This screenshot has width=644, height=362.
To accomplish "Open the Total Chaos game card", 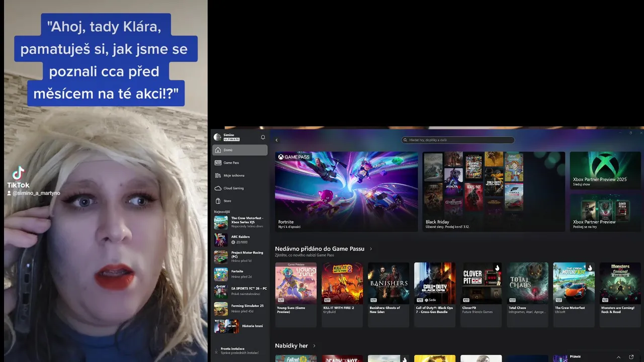I will tap(527, 295).
